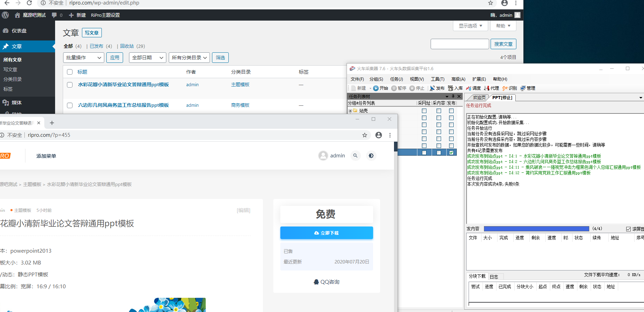Click the 开始 start icon in toolbar
This screenshot has height=312, width=644.
click(376, 88)
